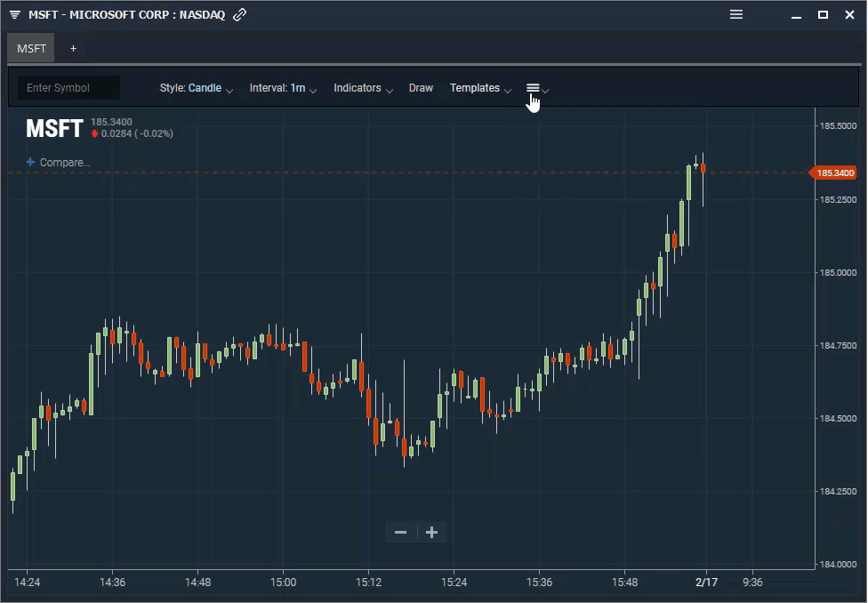Select Draw from the chart toolbar

[x=421, y=88]
